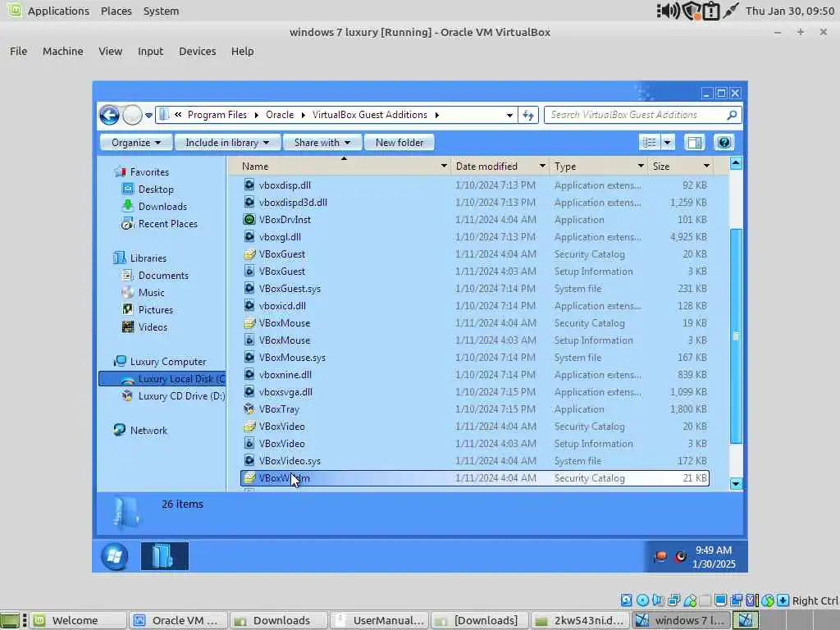Click the Explorer Forward navigation button
The height and width of the screenshot is (630, 840).
[132, 115]
